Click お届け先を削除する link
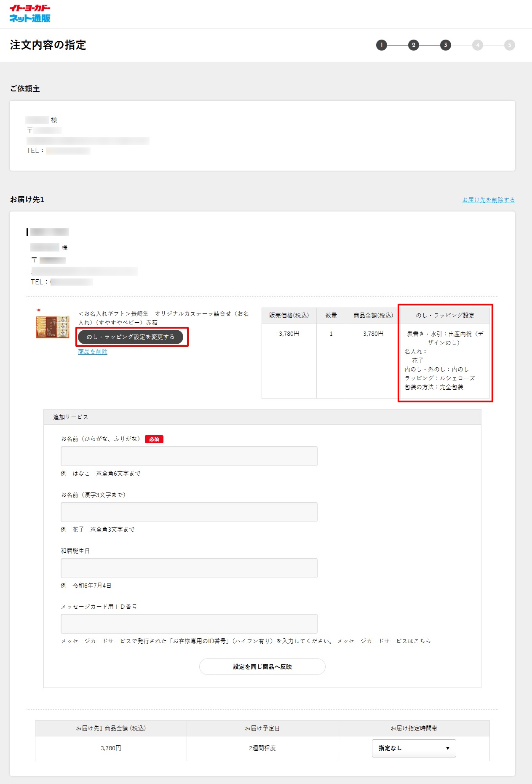Image resolution: width=532 pixels, height=784 pixels. (488, 200)
